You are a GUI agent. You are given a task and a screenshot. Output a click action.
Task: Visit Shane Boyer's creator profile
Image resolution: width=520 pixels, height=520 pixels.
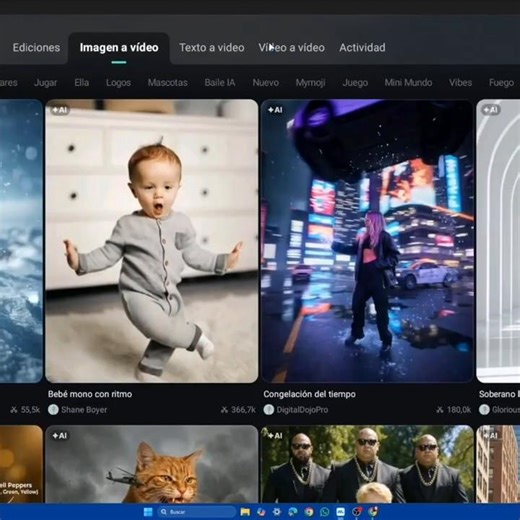tap(84, 410)
